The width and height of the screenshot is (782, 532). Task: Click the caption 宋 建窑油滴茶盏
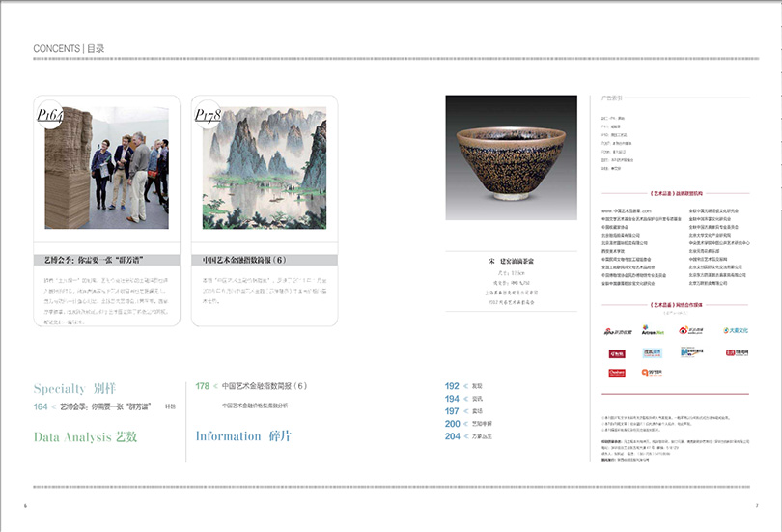point(511,262)
